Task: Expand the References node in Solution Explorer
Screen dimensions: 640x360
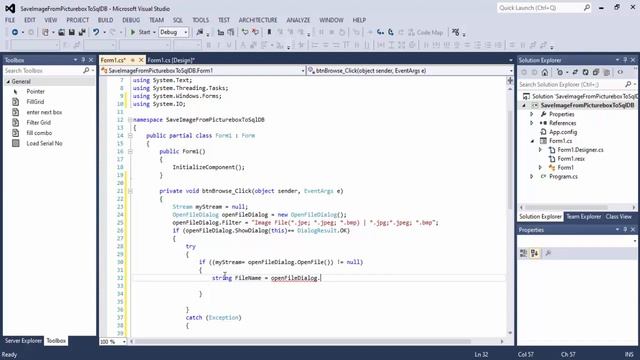Action: pos(532,123)
